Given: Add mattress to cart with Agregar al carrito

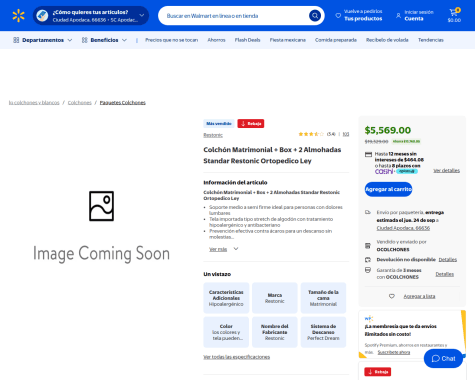Looking at the screenshot, I should 388,189.
